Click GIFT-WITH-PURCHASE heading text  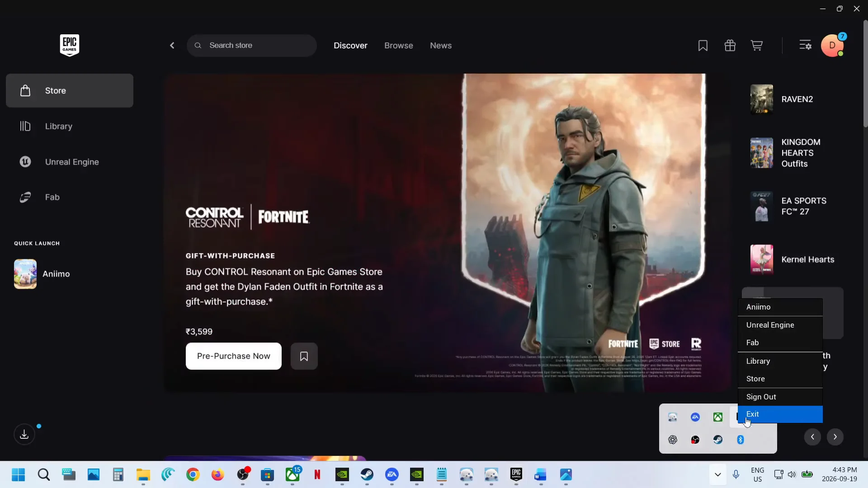click(x=230, y=256)
